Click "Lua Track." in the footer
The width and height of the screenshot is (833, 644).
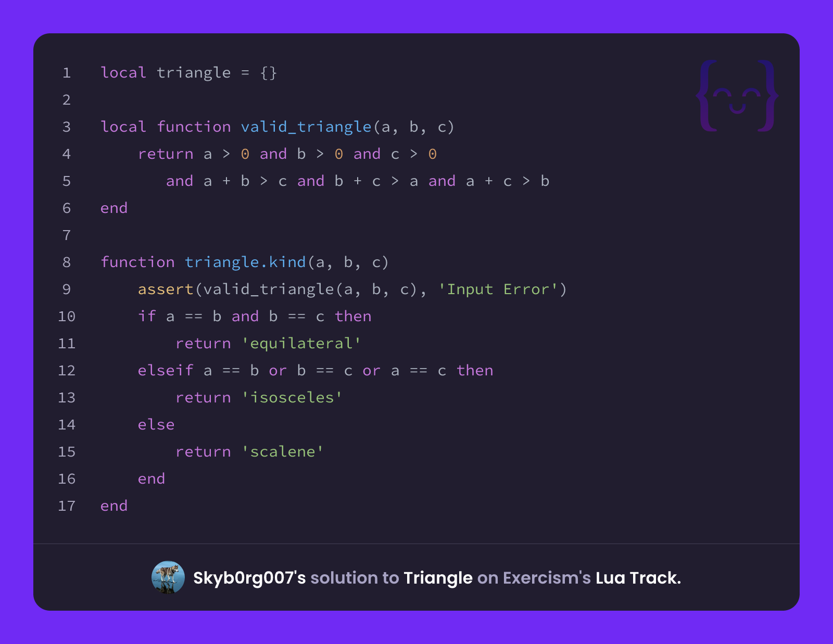click(x=638, y=578)
